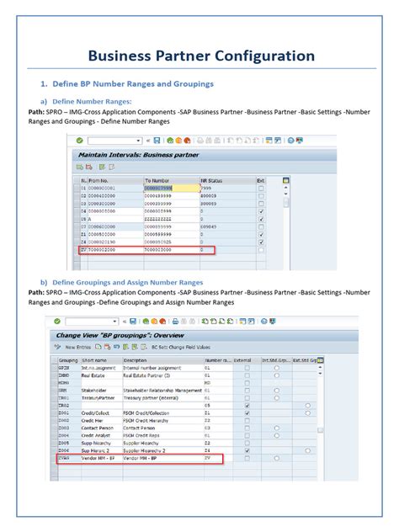Click Print icon in BP groupings toolbar
Screen dimensions: 399x532
click(x=175, y=322)
